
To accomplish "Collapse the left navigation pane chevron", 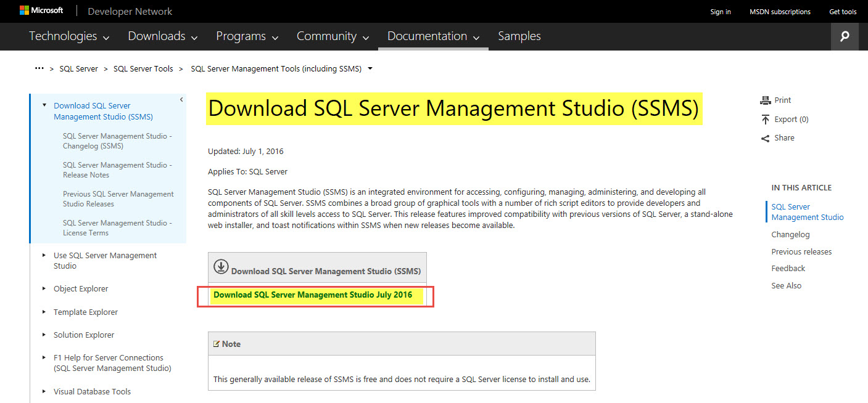I will (181, 99).
